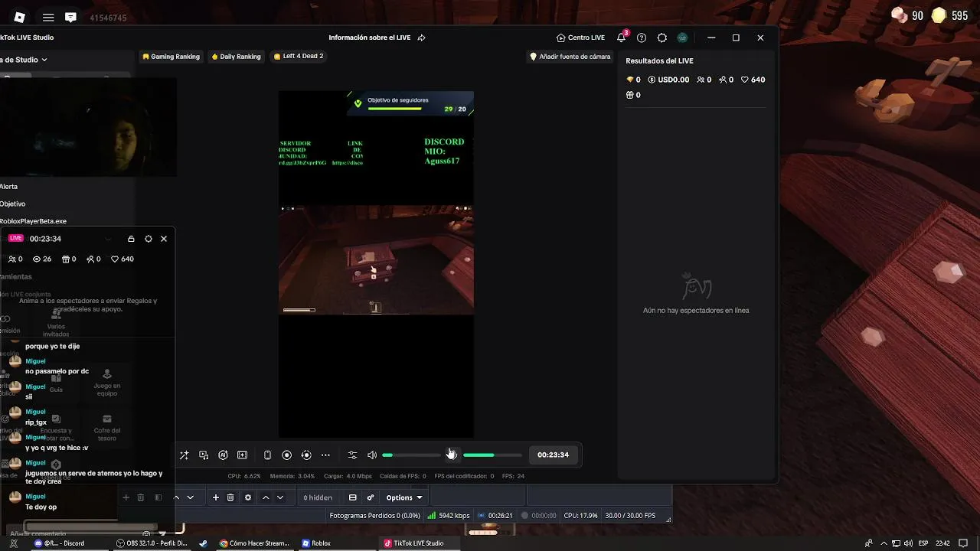Click the record circle button

pyautogui.click(x=287, y=455)
